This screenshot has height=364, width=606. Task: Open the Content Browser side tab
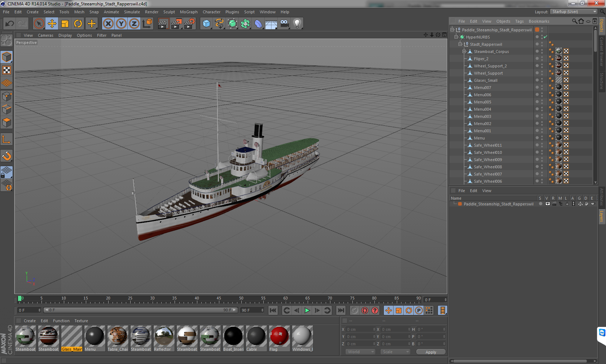coord(601,51)
